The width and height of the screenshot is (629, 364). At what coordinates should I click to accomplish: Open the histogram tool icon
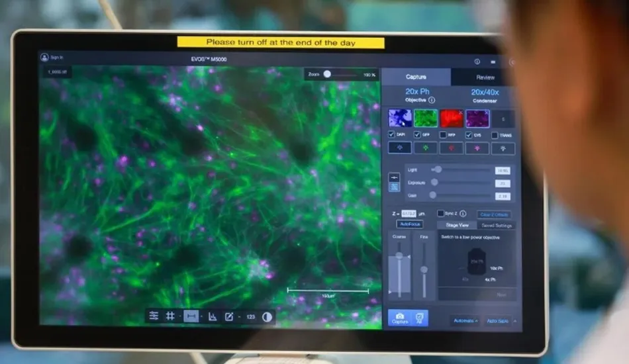[x=213, y=317]
